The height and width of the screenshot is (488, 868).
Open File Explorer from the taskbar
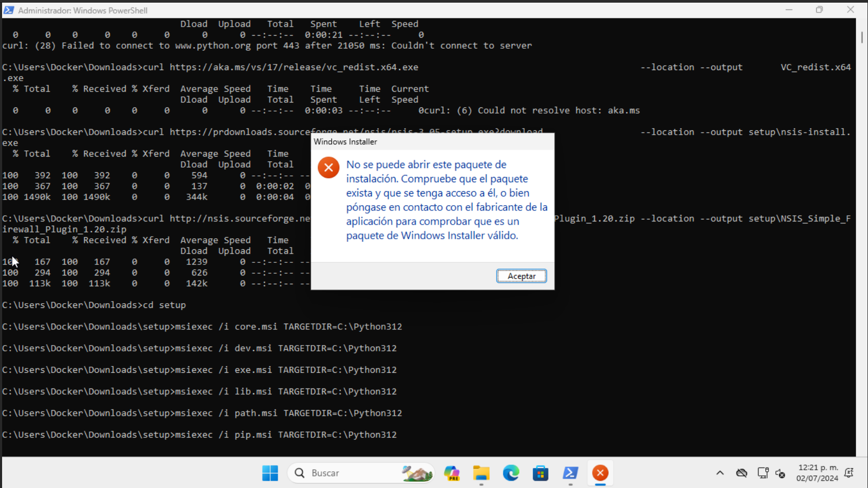click(481, 473)
